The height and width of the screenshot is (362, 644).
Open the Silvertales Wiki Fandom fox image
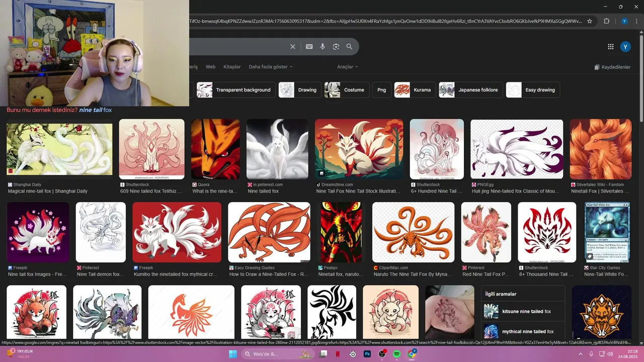click(x=601, y=149)
